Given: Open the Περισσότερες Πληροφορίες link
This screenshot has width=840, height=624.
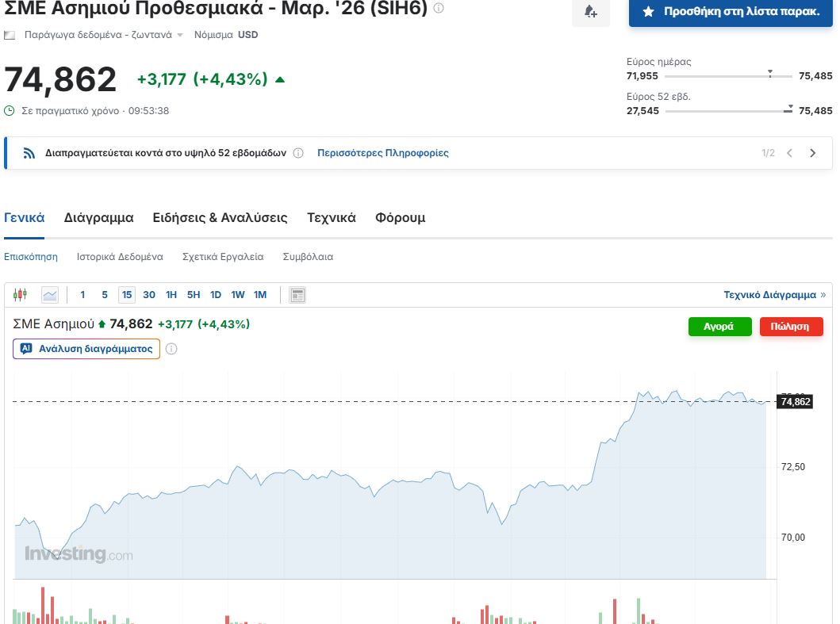Looking at the screenshot, I should click(382, 153).
